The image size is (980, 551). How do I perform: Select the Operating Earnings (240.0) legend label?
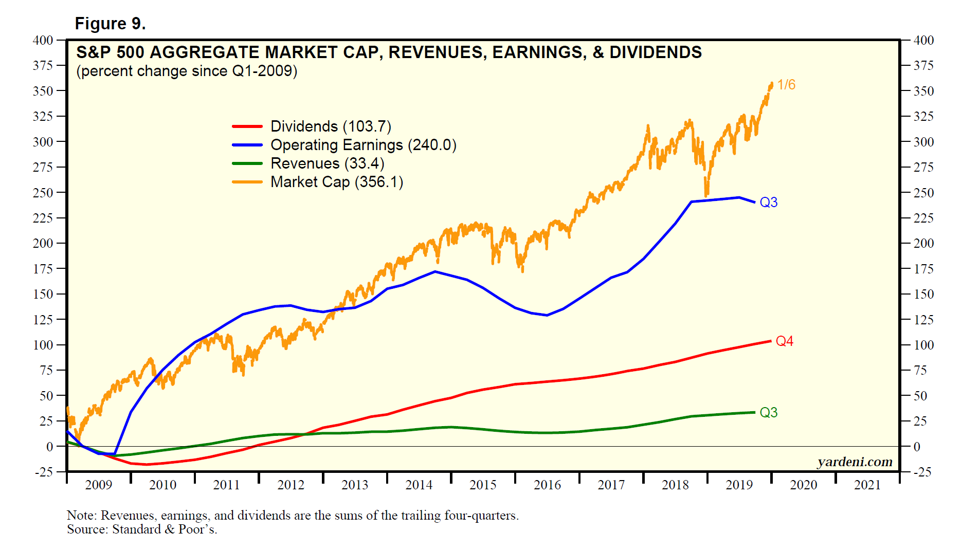363,145
